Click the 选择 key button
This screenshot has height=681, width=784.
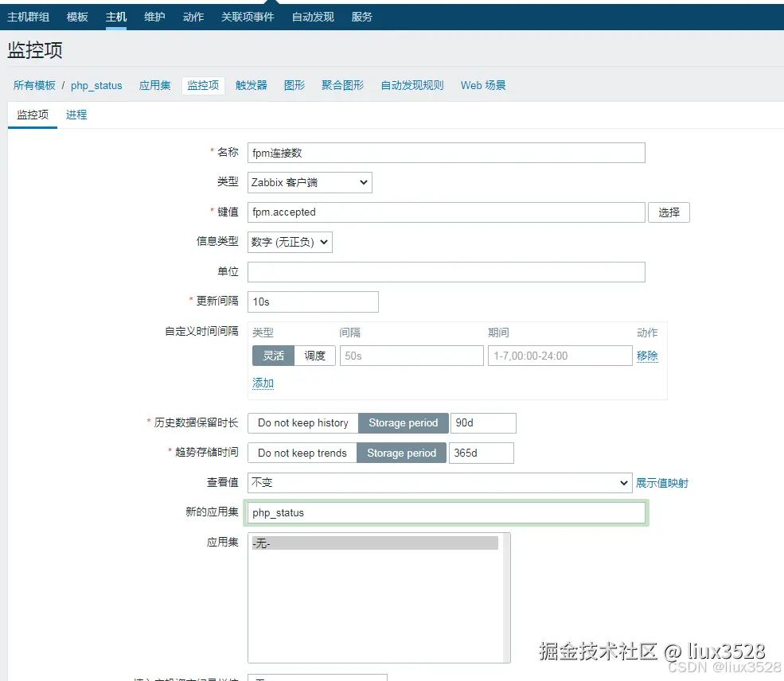click(x=669, y=212)
